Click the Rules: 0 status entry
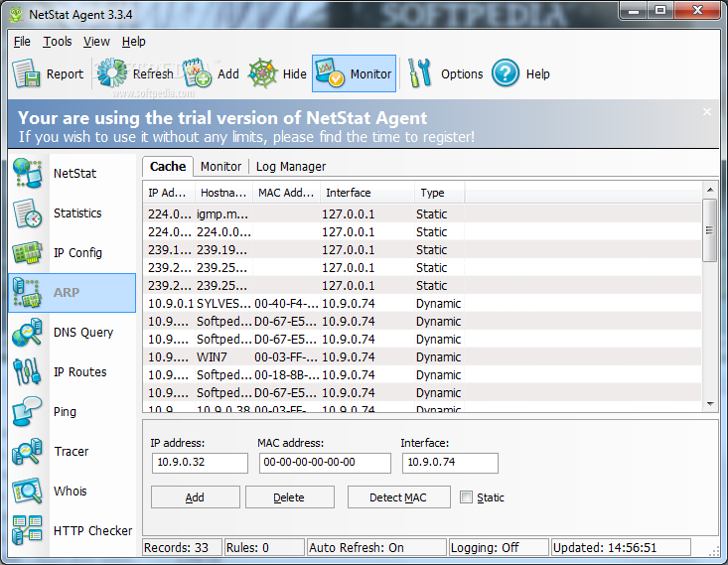The image size is (728, 565). click(x=264, y=547)
